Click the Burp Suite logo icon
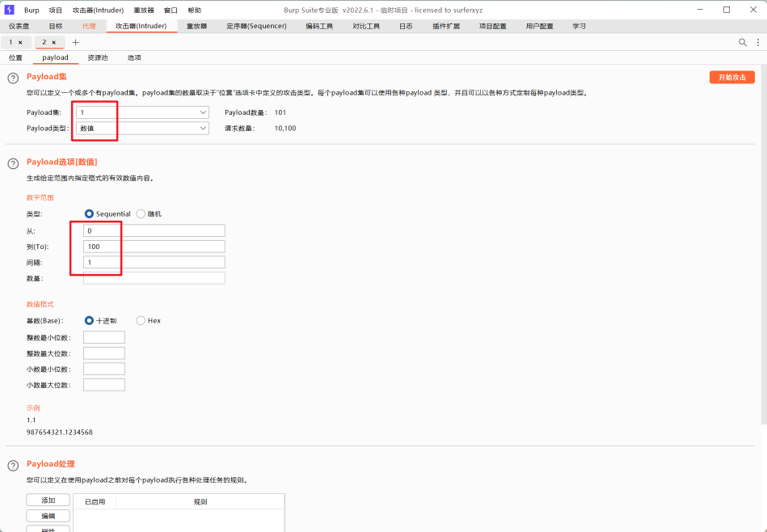This screenshot has height=532, width=767. [x=9, y=10]
